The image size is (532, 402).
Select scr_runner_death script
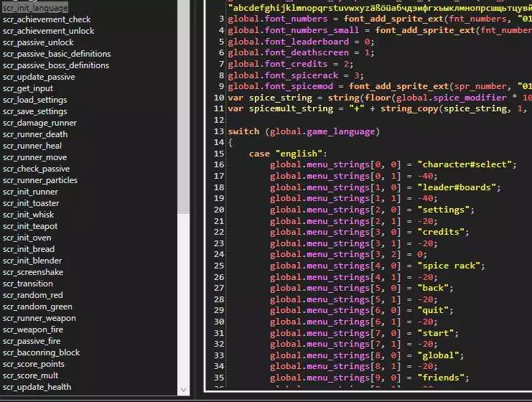click(x=35, y=134)
